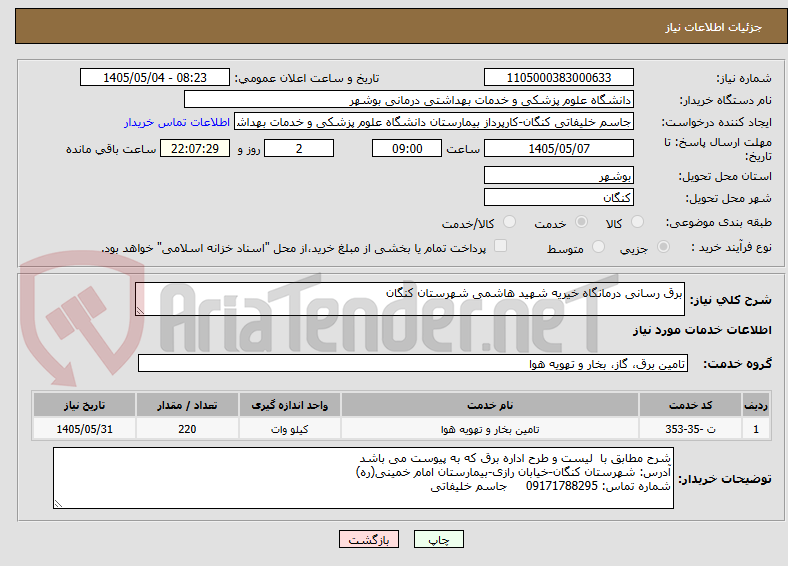Click service group field تامین برق، گاز
The width and height of the screenshot is (788, 566).
click(413, 363)
